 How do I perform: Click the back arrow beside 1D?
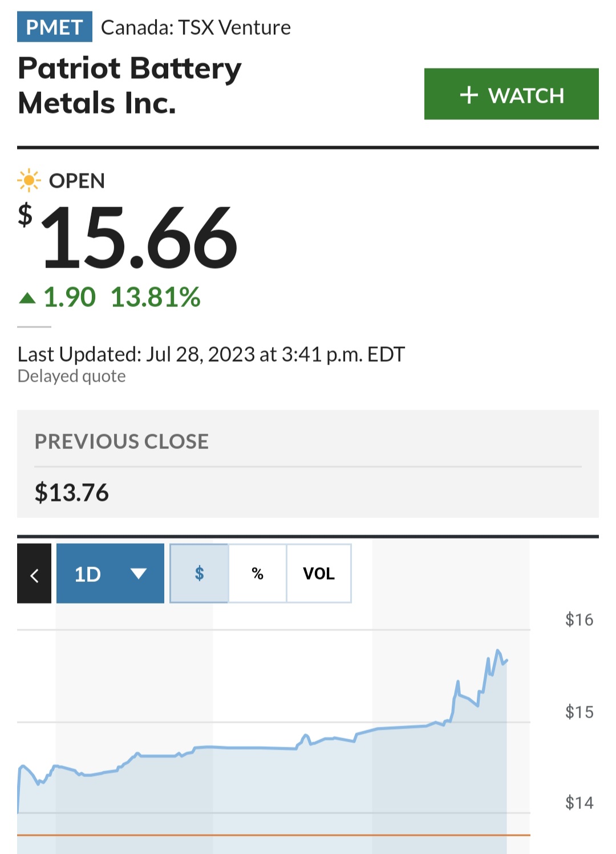[34, 573]
